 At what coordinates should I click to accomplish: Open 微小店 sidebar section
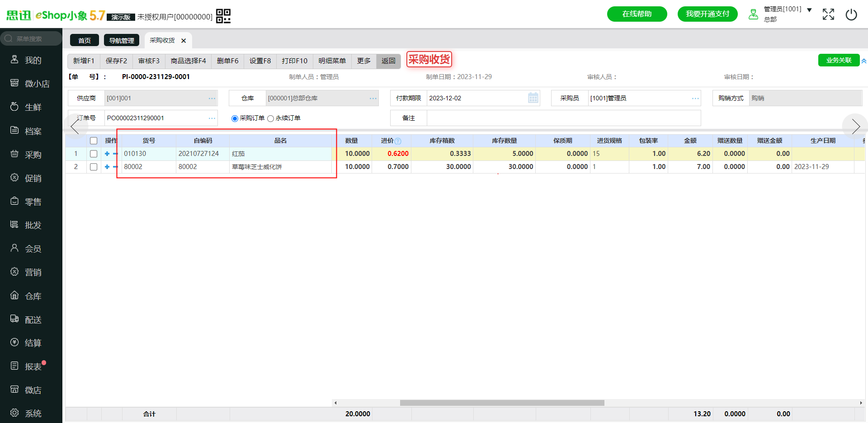pos(31,84)
